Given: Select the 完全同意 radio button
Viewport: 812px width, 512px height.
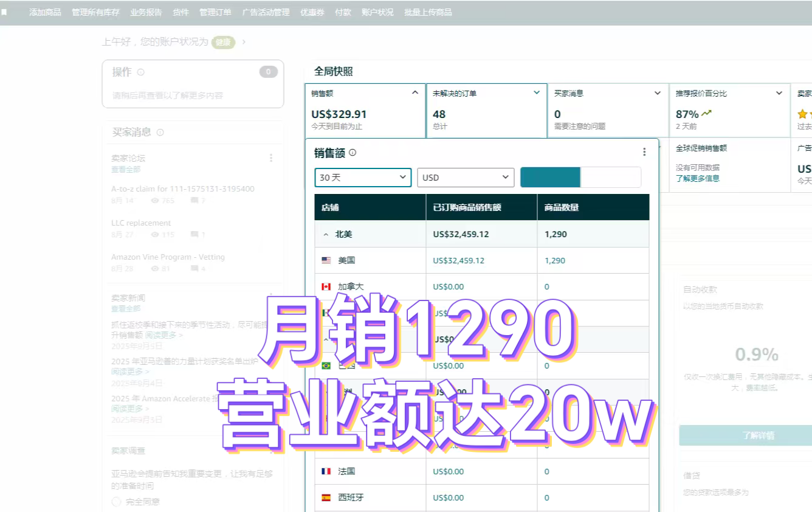Looking at the screenshot, I should [116, 502].
